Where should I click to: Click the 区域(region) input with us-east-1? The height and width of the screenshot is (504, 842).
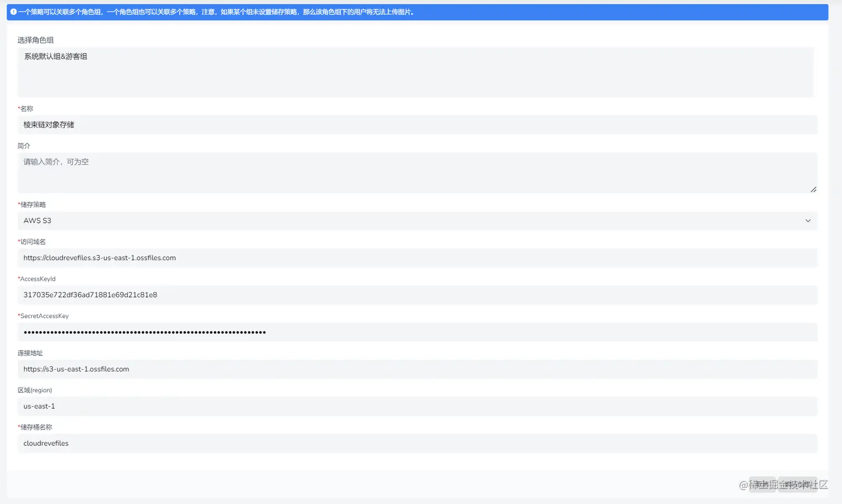pos(417,407)
